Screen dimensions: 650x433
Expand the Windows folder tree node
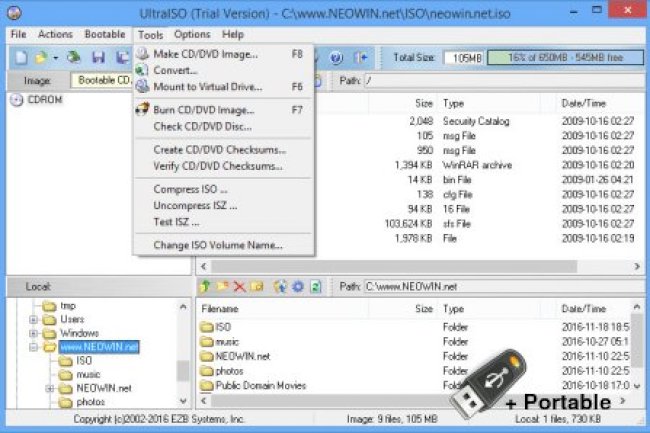pyautogui.click(x=34, y=333)
